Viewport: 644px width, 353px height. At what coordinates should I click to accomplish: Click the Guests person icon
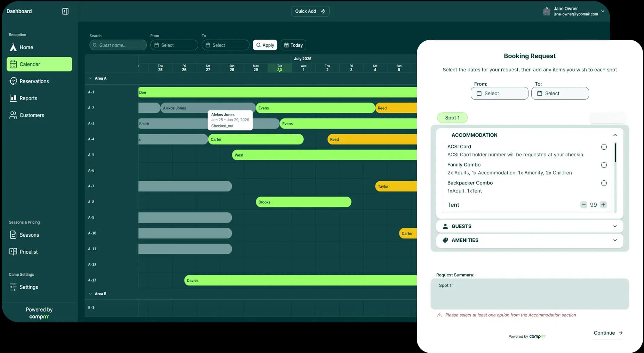point(445,226)
